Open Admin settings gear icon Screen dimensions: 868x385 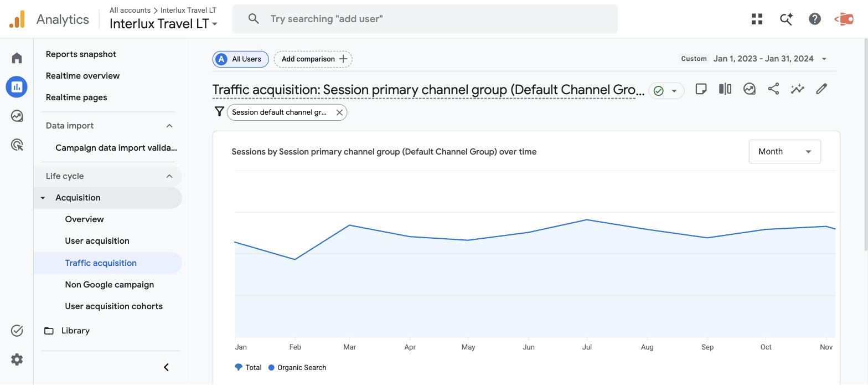click(x=17, y=360)
